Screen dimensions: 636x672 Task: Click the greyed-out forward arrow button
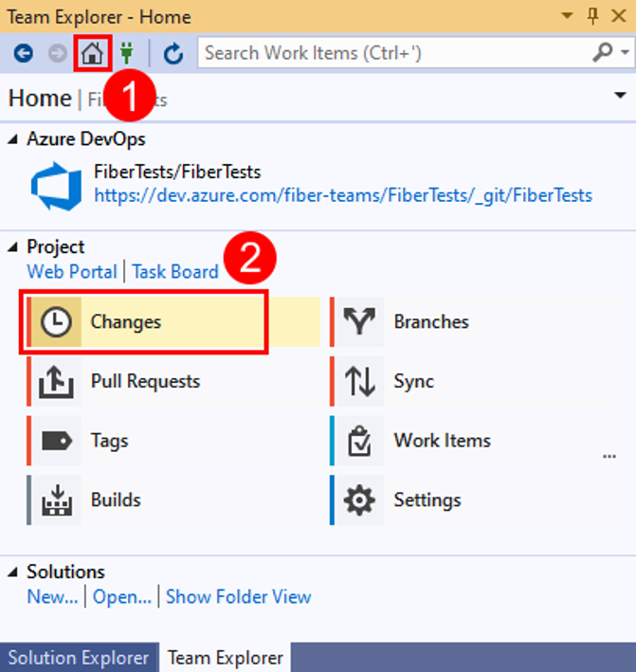57,54
